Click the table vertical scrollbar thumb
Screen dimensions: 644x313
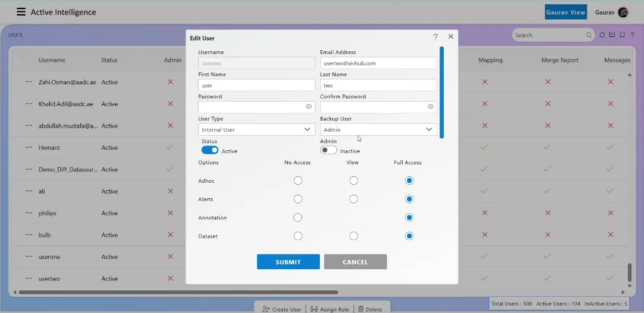point(629,272)
